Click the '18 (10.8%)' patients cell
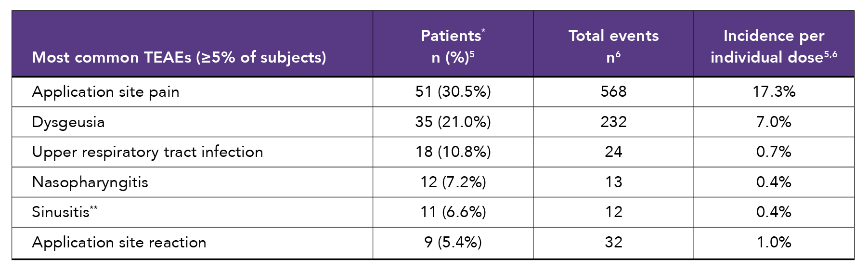Viewport: 868px width, 271px height. [453, 152]
